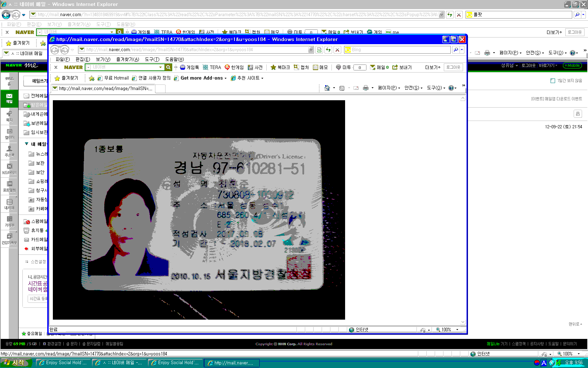Click the print icon in the Naver mail view
The image size is (588, 368).
coord(577,114)
